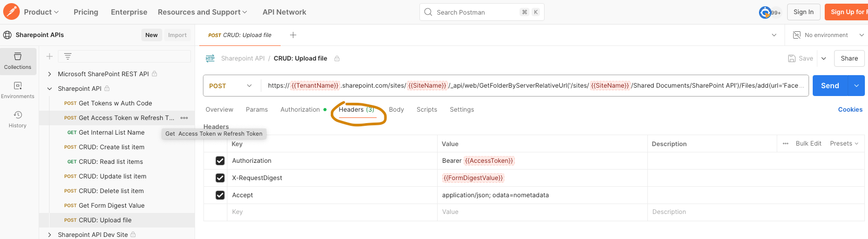Send the request with Send button
Viewport: 868px width, 239px height.
click(830, 86)
